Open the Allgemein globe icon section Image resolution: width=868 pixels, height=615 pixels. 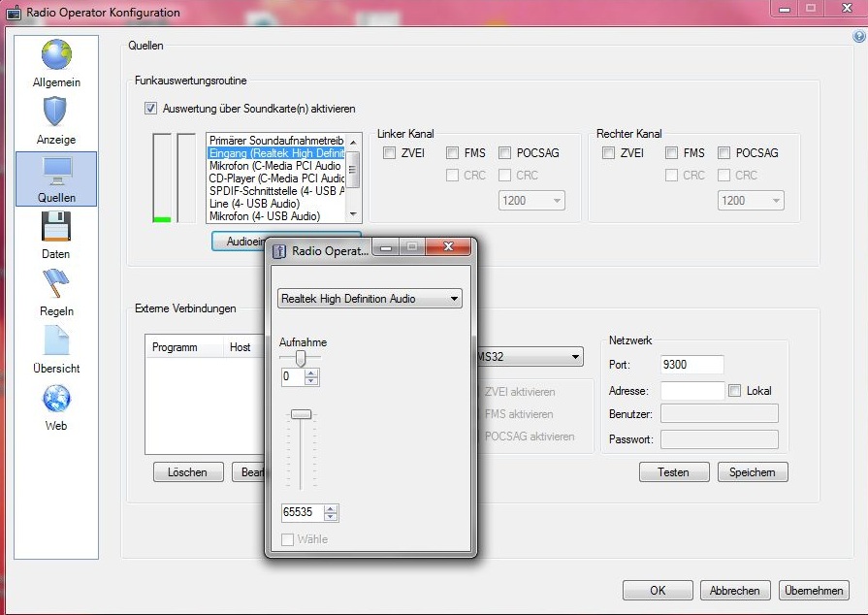pyautogui.click(x=56, y=55)
